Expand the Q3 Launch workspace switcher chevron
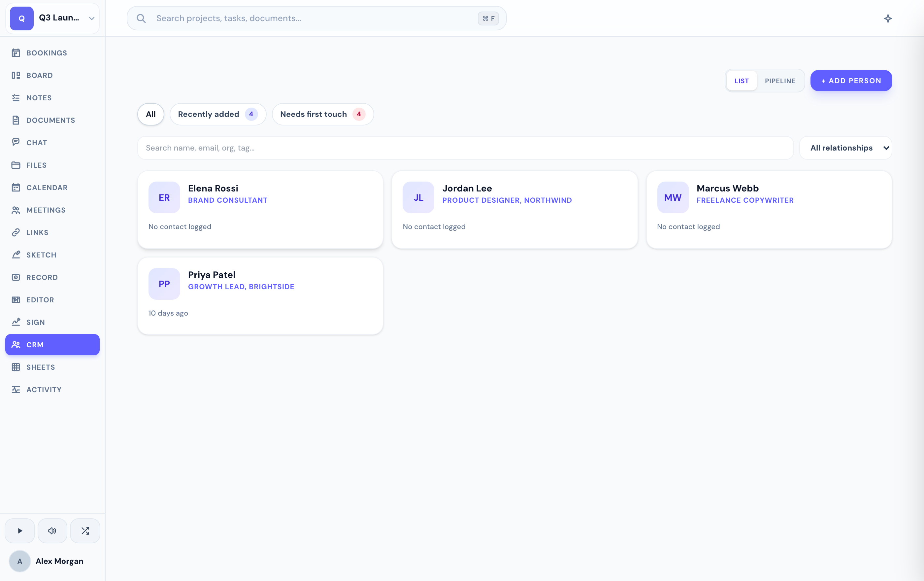This screenshot has height=581, width=924. [91, 18]
